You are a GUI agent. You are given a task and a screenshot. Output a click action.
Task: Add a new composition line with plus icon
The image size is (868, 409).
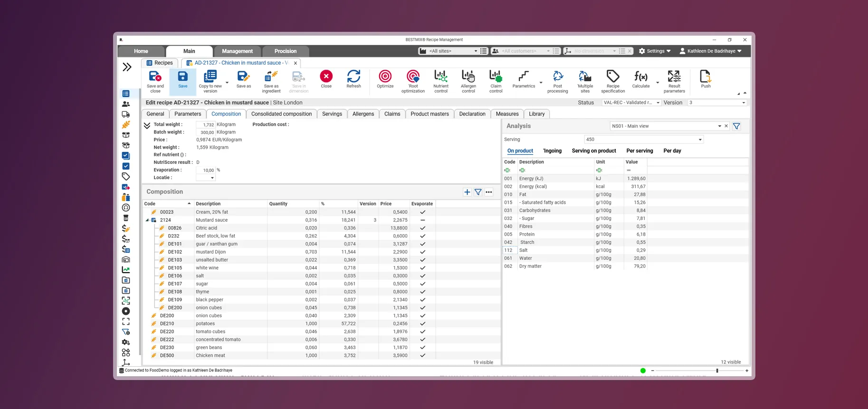[467, 192]
